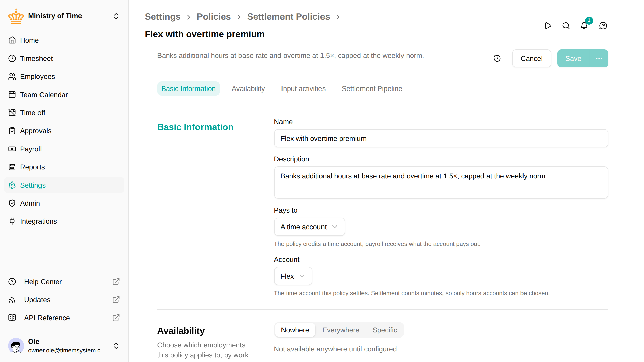644x362 pixels.
Task: Open Settings in sidebar
Action: click(x=64, y=185)
